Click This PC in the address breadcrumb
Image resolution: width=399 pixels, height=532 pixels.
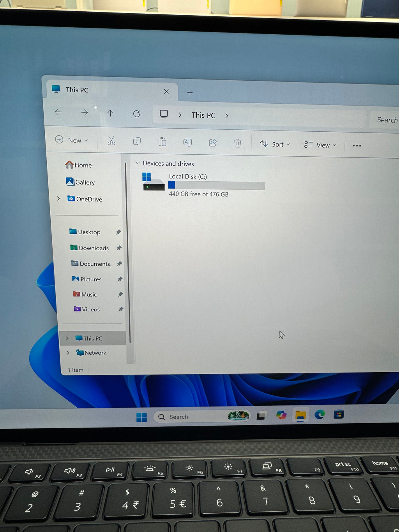(203, 115)
